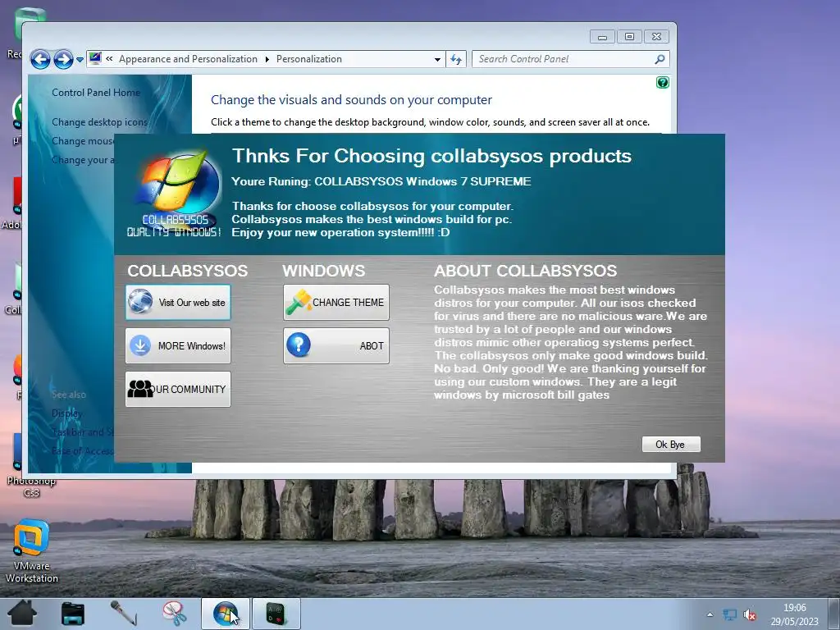Dismiss dialog with Ok Bye button
Viewport: 840px width, 630px height.
pyautogui.click(x=671, y=444)
